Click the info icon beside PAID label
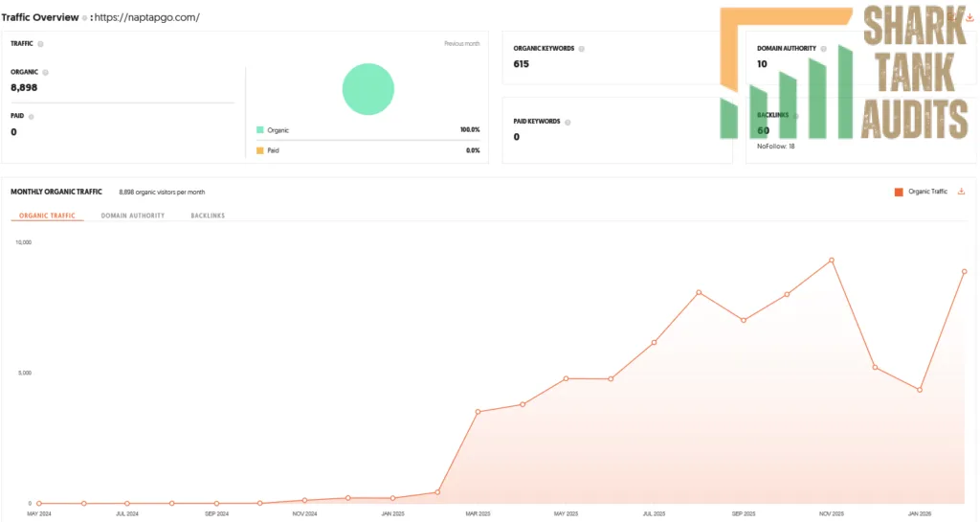This screenshot has height=522, width=980. click(x=32, y=116)
